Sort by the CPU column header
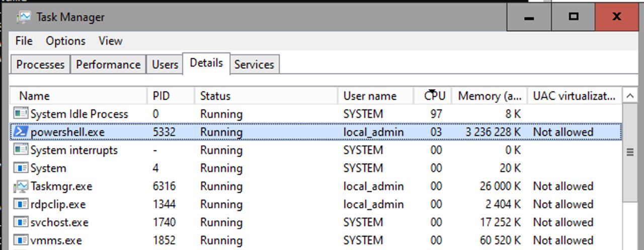The image size is (644, 250). tap(433, 96)
